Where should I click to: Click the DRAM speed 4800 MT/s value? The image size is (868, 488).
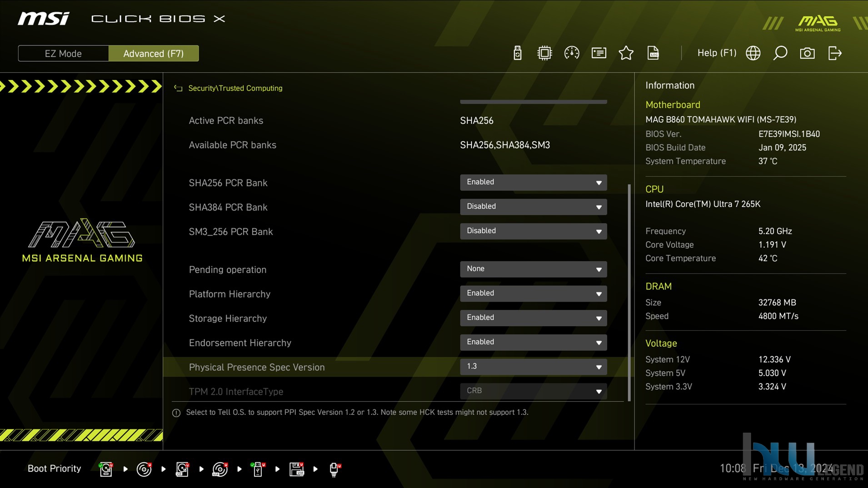(778, 316)
